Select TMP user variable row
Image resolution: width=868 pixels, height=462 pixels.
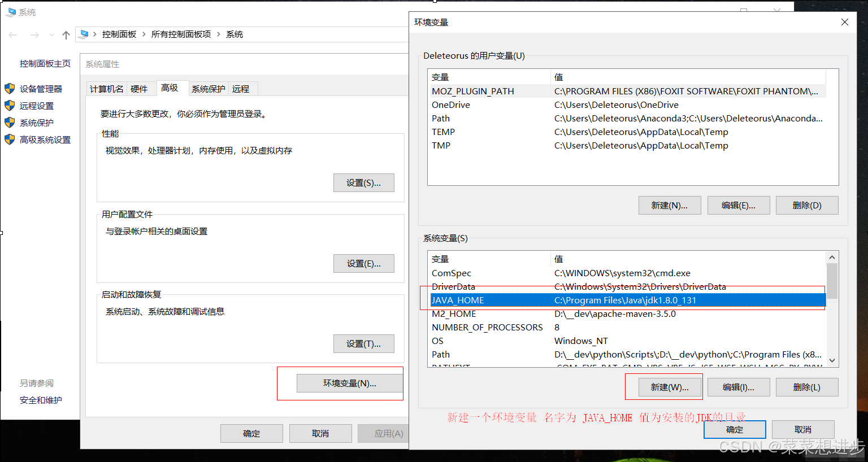tap(627, 146)
